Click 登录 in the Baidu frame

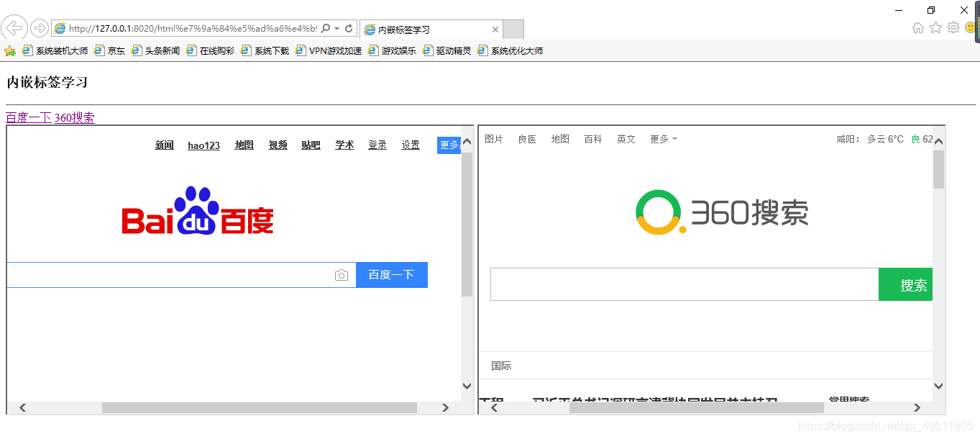click(x=377, y=145)
